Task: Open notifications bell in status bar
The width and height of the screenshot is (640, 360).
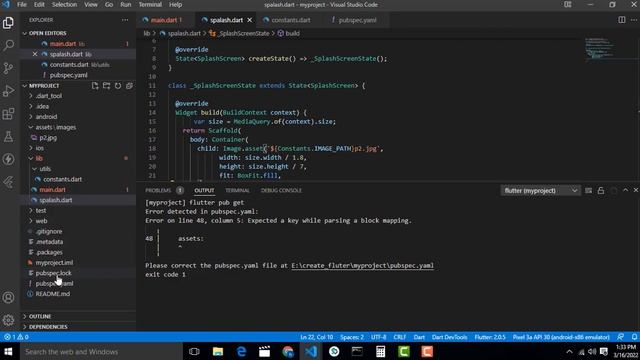Action: [x=634, y=337]
